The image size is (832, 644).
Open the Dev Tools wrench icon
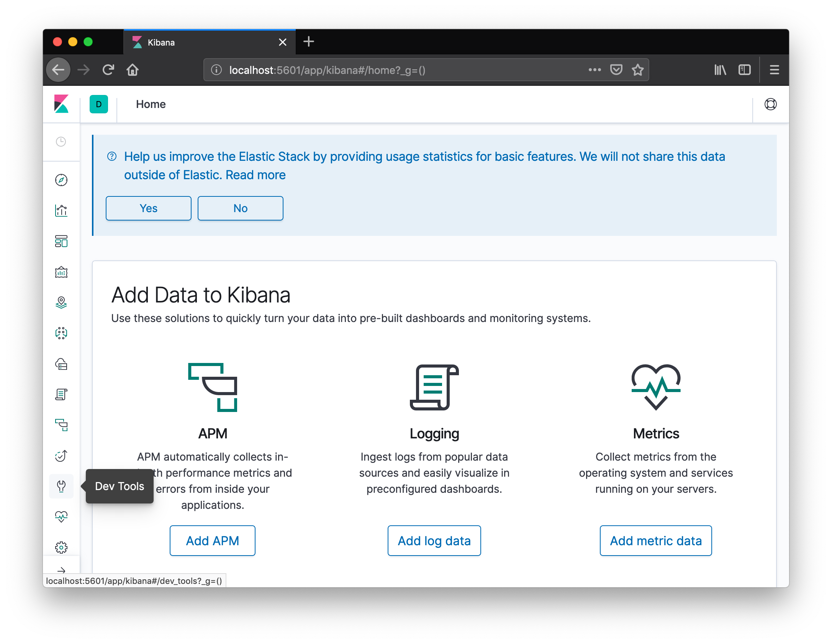pos(61,486)
